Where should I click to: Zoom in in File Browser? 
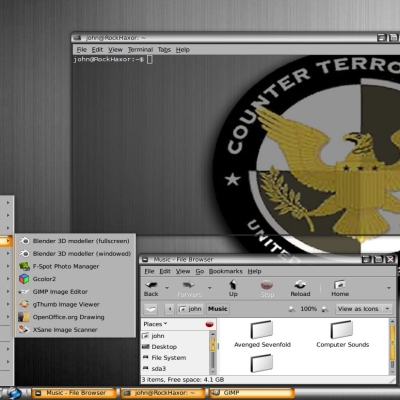tap(325, 309)
